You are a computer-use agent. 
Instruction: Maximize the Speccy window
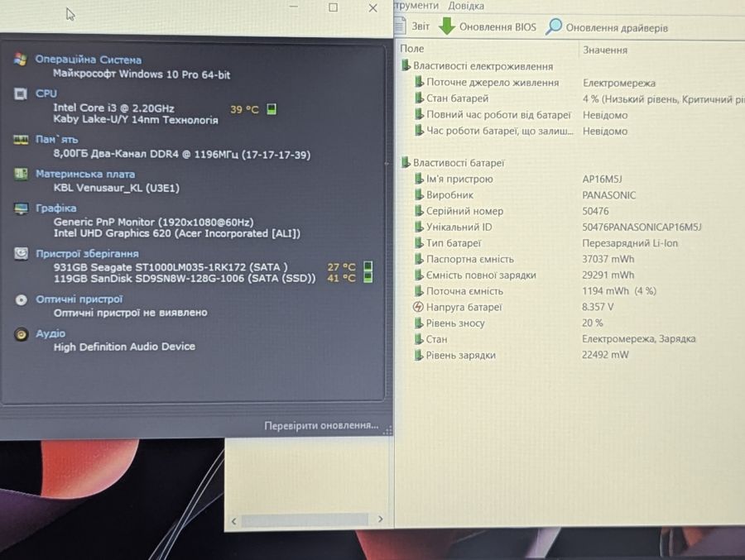pos(333,7)
